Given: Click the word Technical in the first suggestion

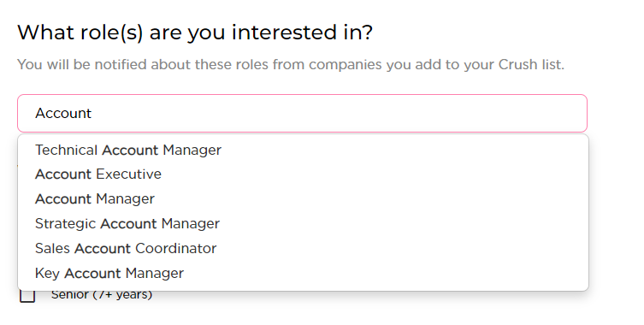Looking at the screenshot, I should click(66, 150).
